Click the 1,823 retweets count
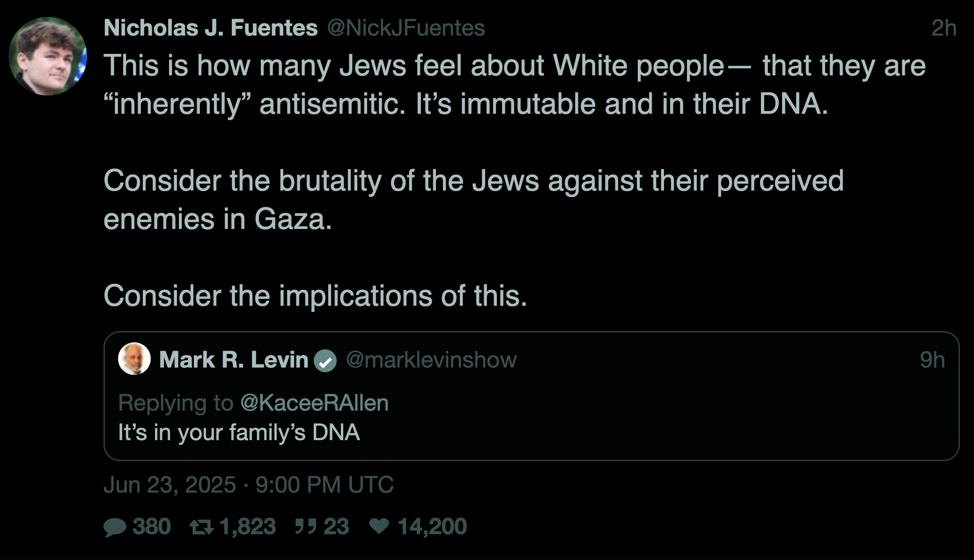The image size is (974, 560). tap(247, 527)
